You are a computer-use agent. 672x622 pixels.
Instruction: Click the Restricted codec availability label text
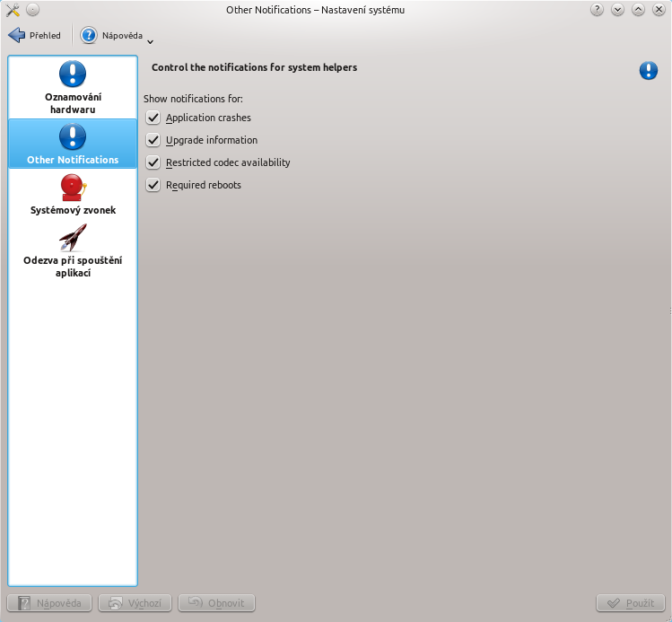pyautogui.click(x=228, y=162)
